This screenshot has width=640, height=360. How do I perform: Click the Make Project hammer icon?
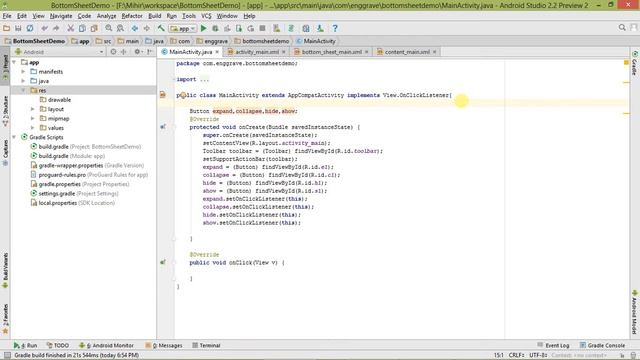click(161, 28)
